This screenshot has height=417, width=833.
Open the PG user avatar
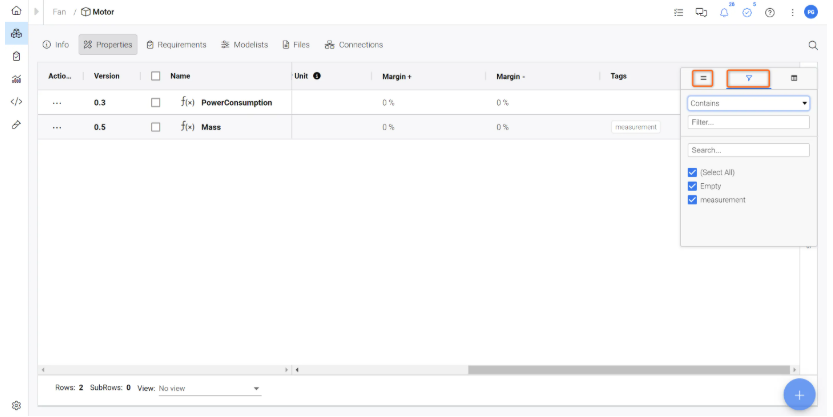[x=811, y=12]
